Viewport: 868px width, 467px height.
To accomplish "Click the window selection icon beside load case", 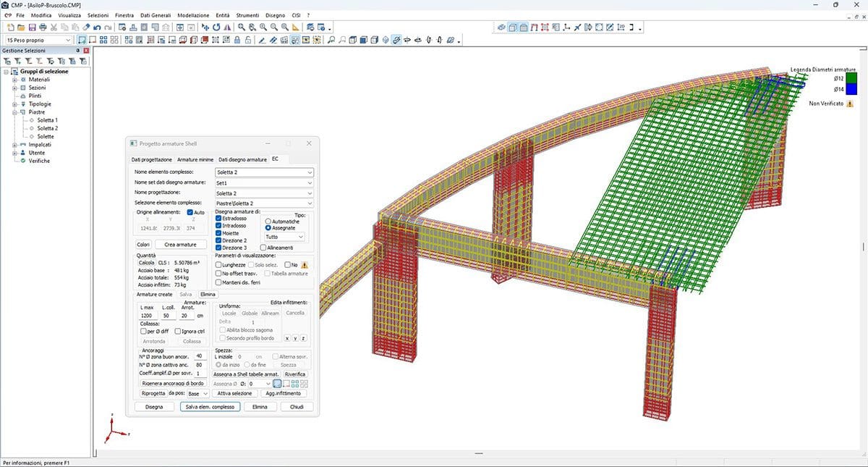I will pyautogui.click(x=82, y=40).
